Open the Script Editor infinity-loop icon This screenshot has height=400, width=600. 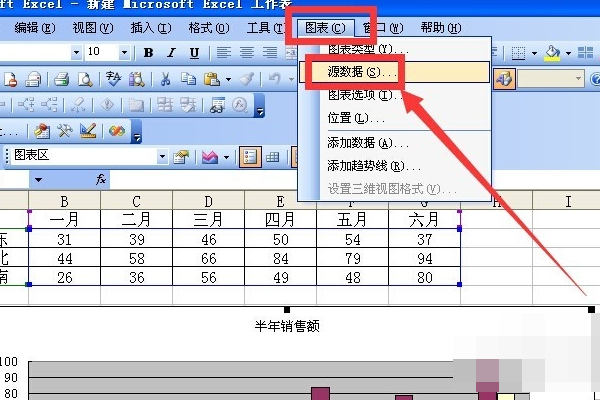(x=117, y=131)
